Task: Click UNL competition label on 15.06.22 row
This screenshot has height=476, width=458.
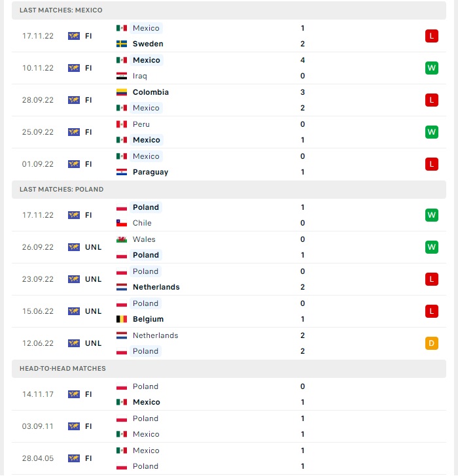Action: tap(94, 311)
